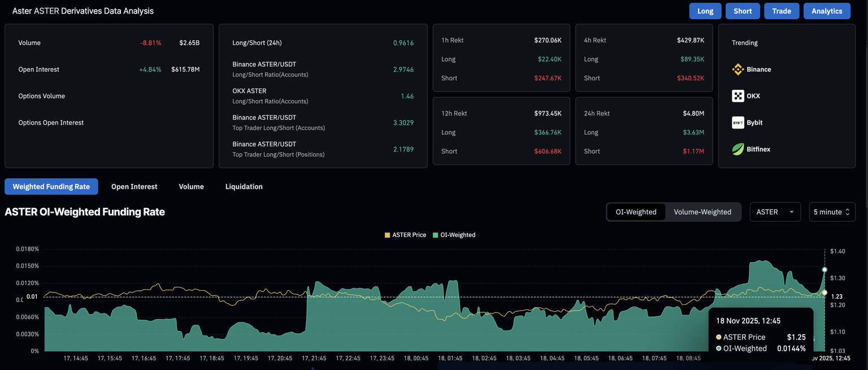Open the ASTER symbol dropdown
868x370 pixels.
point(774,212)
